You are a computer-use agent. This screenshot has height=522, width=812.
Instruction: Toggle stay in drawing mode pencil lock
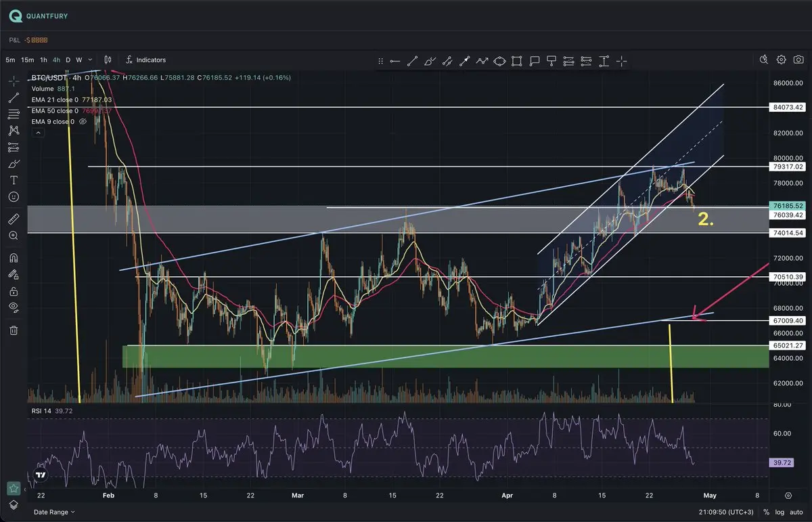tap(14, 275)
